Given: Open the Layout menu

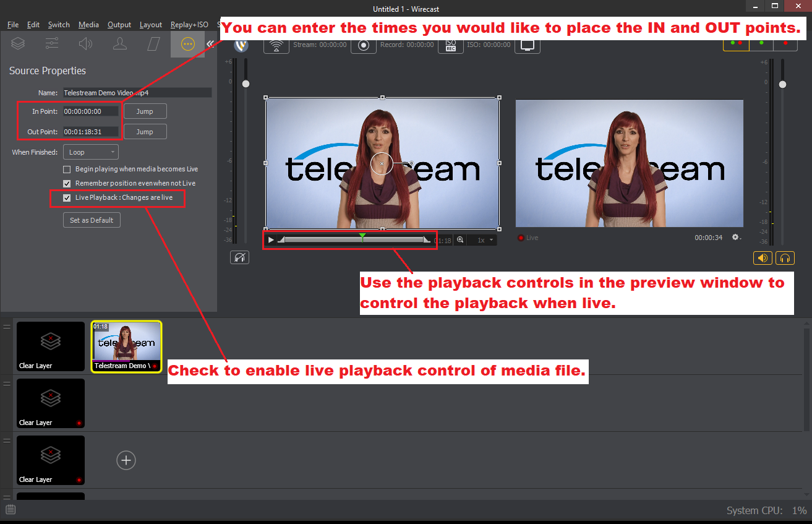Looking at the screenshot, I should pos(151,25).
